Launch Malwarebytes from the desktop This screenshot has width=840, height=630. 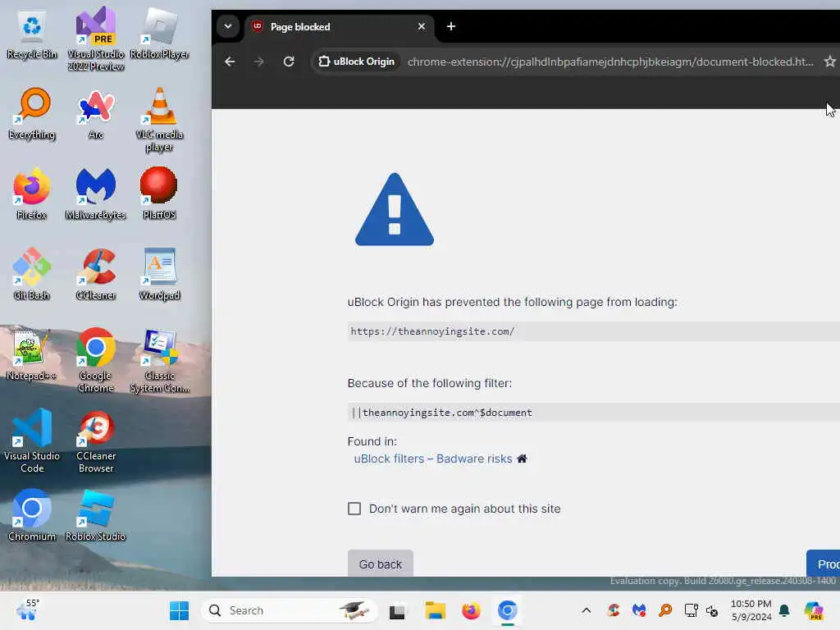click(95, 194)
